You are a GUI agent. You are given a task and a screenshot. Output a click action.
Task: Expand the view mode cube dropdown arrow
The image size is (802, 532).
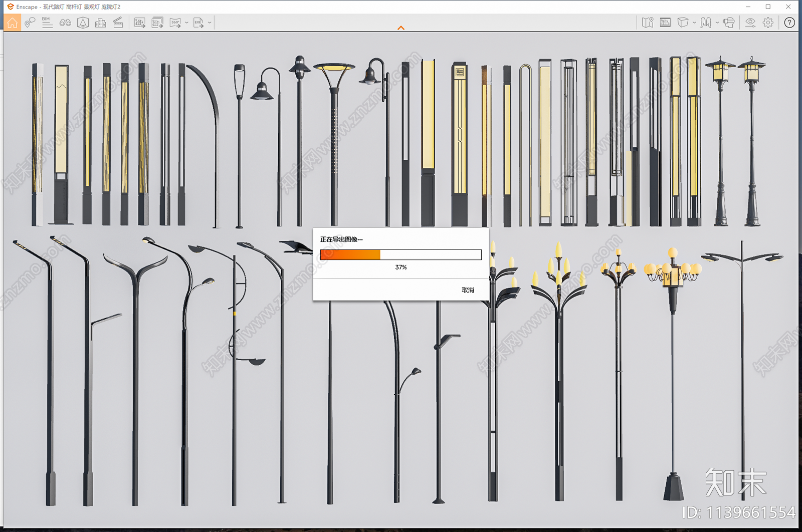point(694,23)
